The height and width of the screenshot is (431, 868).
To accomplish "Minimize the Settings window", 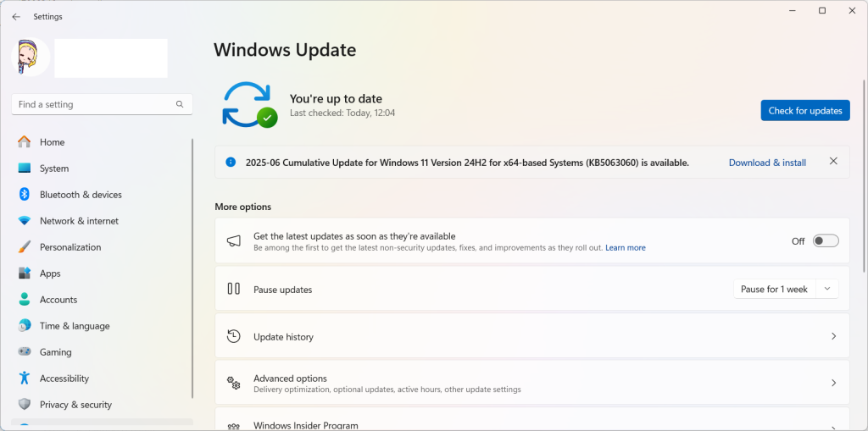I will point(793,10).
